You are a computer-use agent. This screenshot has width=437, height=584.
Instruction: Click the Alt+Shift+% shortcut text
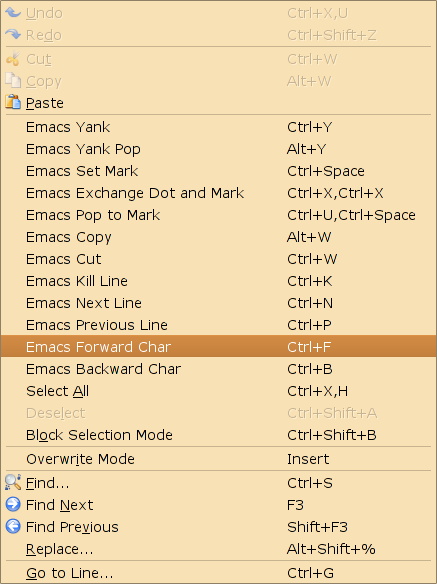point(331,549)
